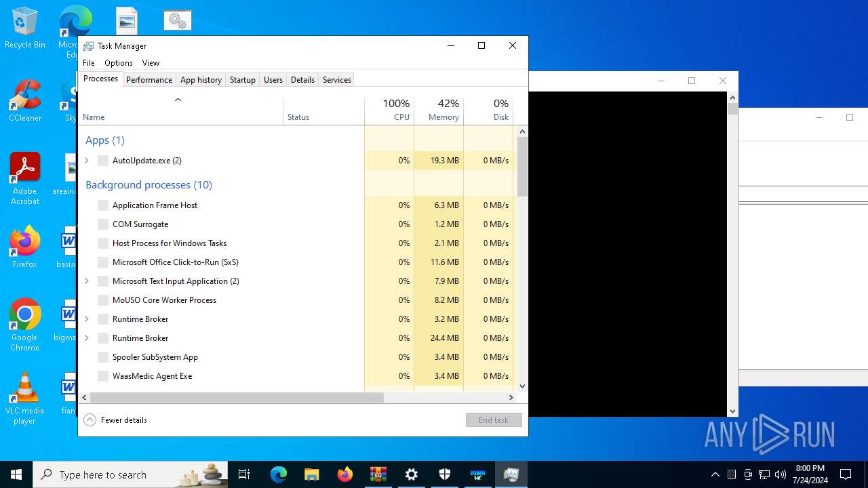Switch to the App history tab
868x488 pixels.
(x=201, y=80)
